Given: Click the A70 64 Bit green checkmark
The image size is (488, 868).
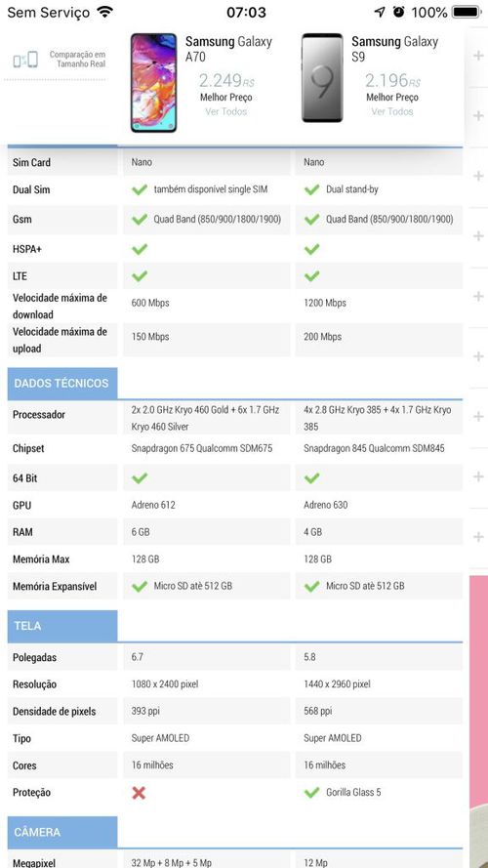Looking at the screenshot, I should coord(140,477).
